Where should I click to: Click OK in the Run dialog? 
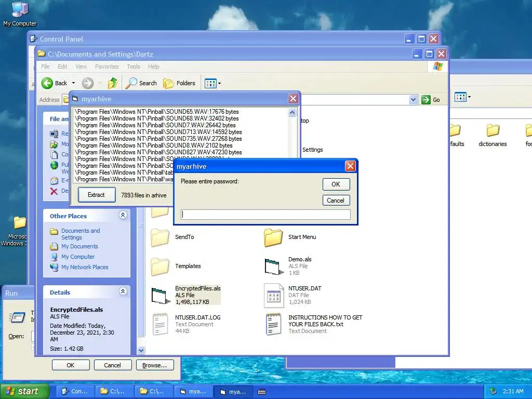tap(71, 365)
